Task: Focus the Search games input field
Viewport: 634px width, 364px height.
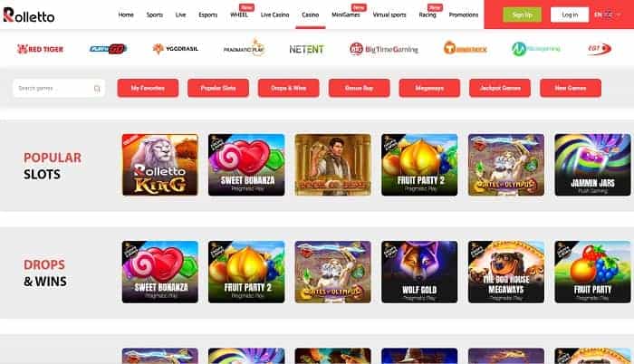Action: [59, 88]
